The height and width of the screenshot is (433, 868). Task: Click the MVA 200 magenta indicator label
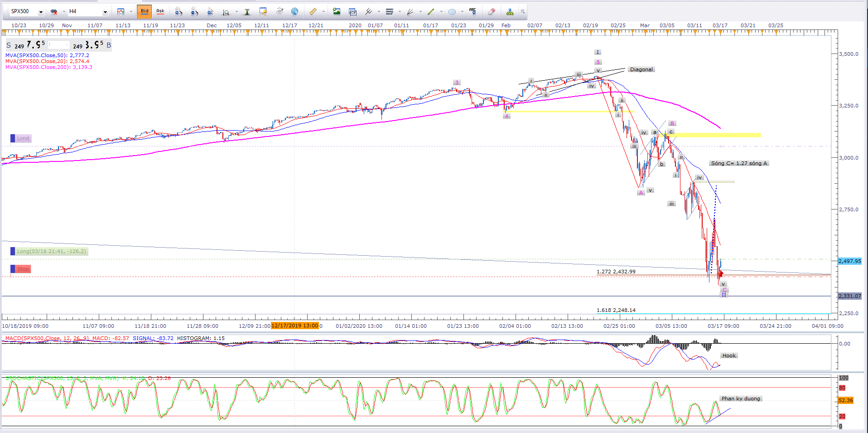click(48, 67)
